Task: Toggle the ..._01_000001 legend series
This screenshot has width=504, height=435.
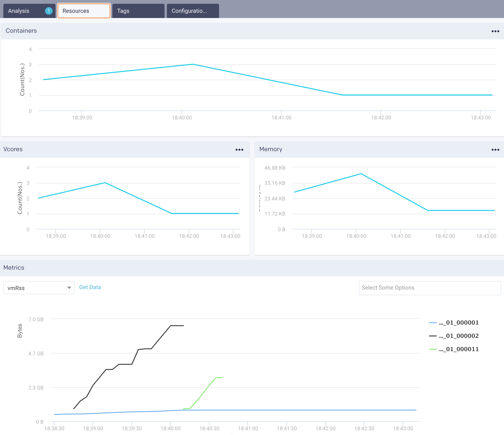Action: coord(454,322)
